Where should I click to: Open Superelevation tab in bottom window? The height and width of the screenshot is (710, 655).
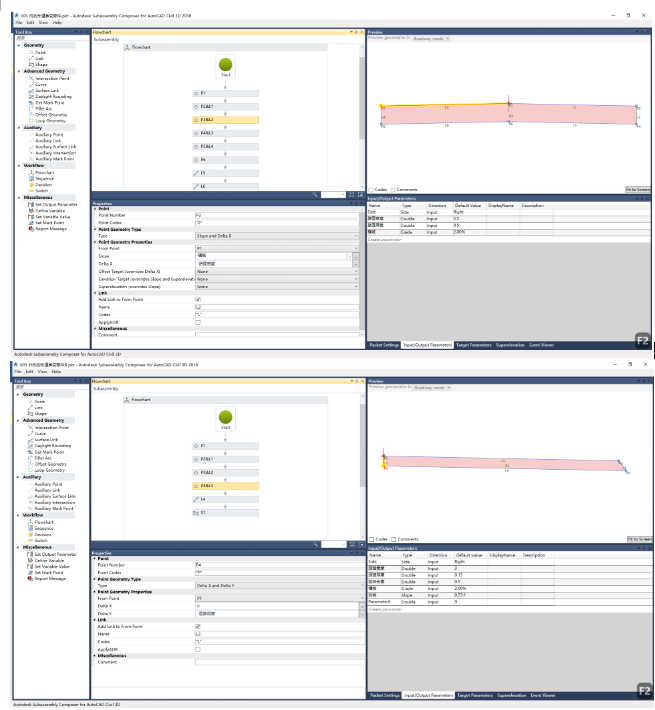pyautogui.click(x=512, y=696)
